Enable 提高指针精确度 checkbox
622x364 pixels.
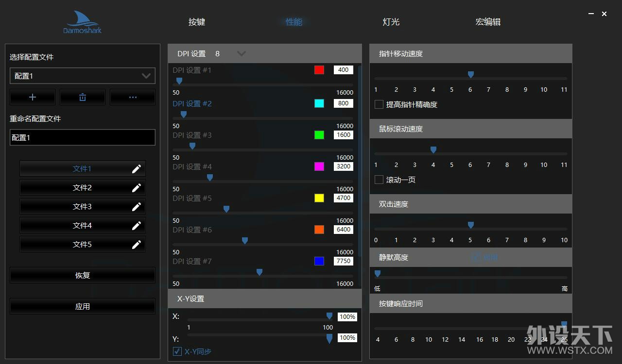(379, 104)
